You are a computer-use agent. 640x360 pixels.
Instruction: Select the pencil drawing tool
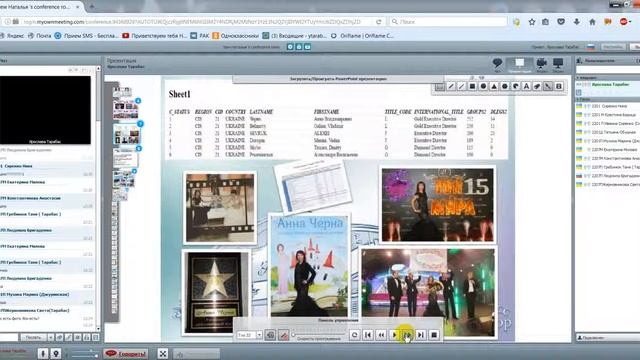click(451, 87)
